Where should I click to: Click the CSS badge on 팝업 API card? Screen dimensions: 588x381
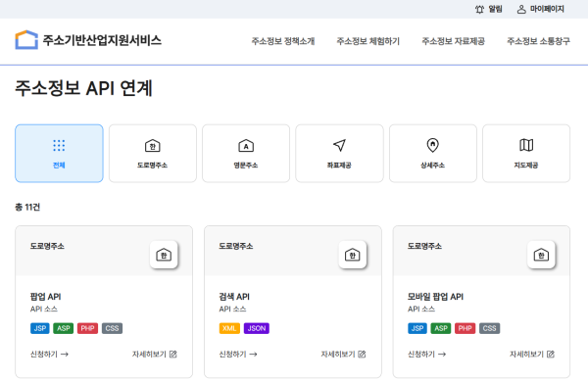112,328
